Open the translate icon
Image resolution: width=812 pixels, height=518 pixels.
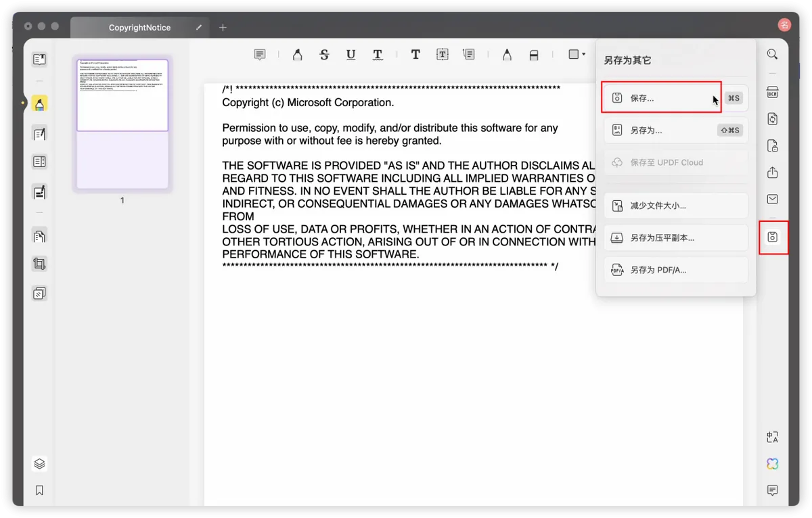(772, 437)
